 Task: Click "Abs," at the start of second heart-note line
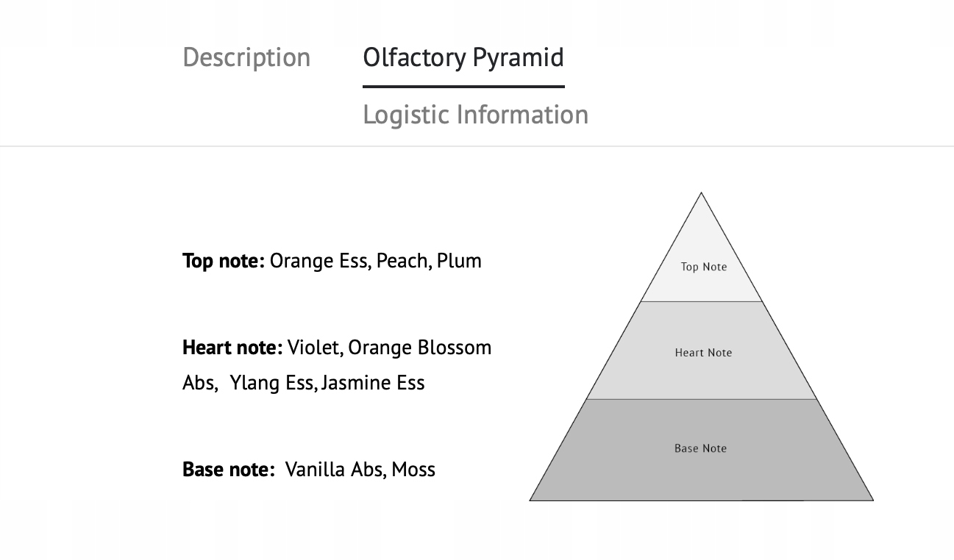199,383
